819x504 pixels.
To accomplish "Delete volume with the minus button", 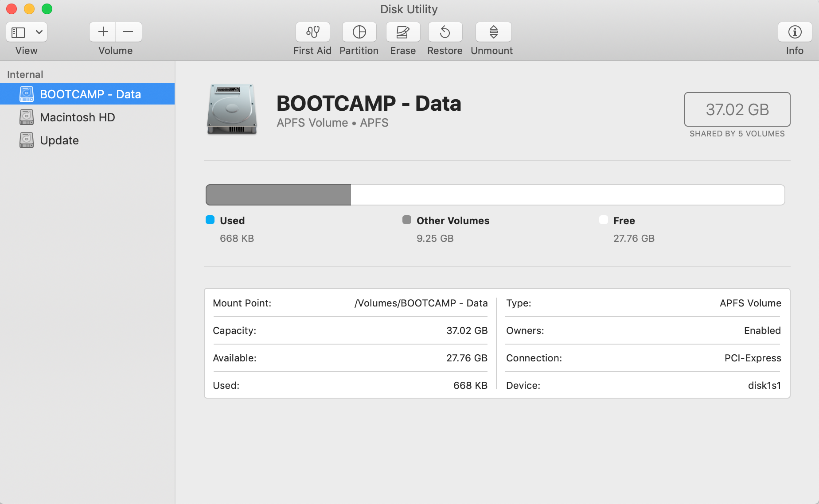I will (129, 32).
